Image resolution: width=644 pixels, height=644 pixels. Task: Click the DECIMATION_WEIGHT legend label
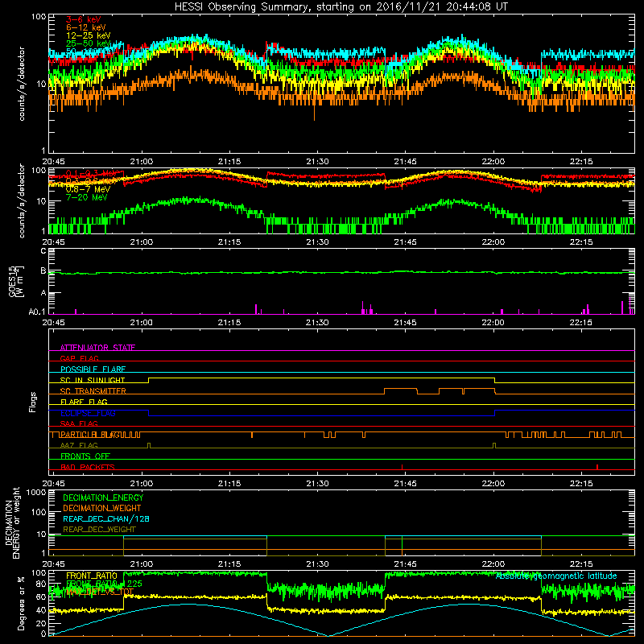point(102,508)
